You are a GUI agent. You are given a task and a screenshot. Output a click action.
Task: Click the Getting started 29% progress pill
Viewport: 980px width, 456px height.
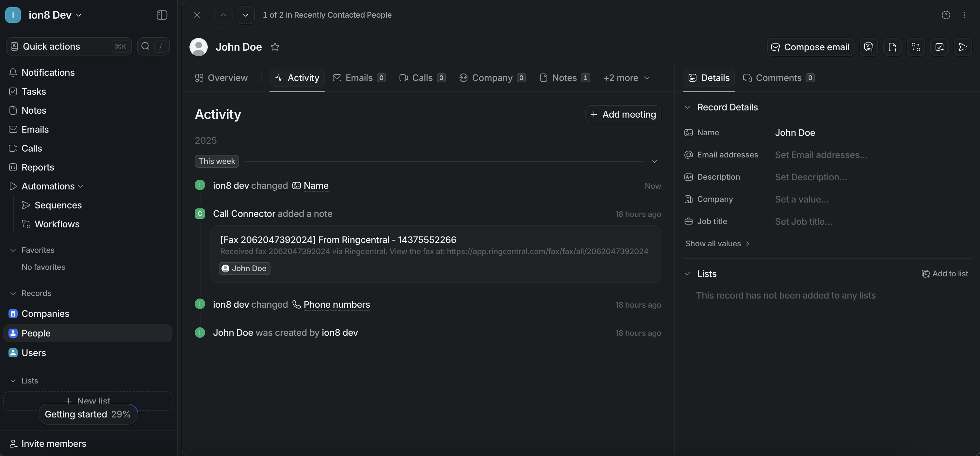[x=88, y=414]
